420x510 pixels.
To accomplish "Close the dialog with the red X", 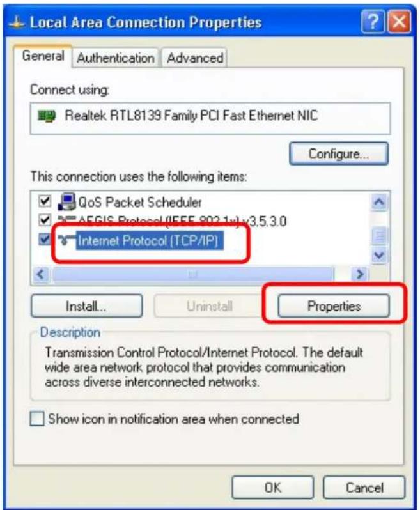I will pos(400,22).
